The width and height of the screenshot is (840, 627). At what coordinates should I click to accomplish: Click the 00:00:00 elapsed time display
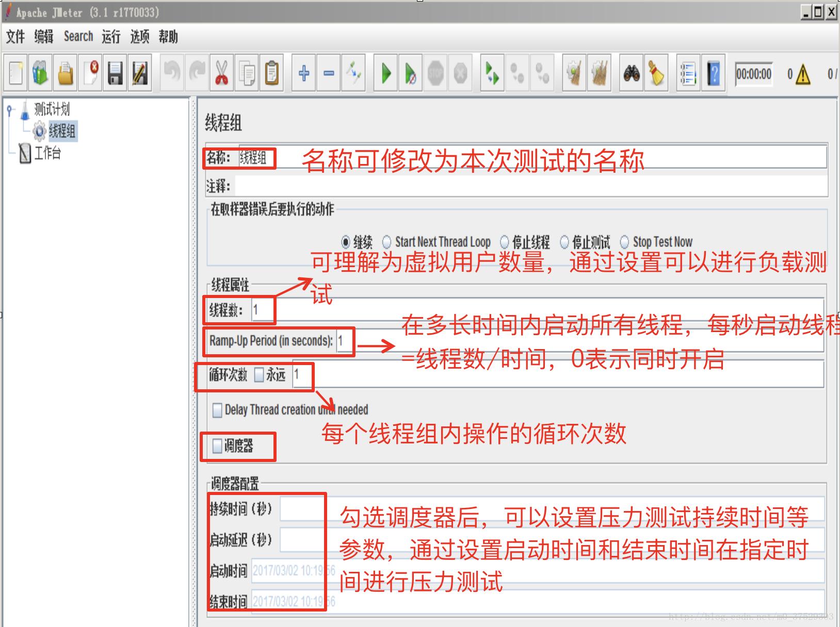point(754,73)
